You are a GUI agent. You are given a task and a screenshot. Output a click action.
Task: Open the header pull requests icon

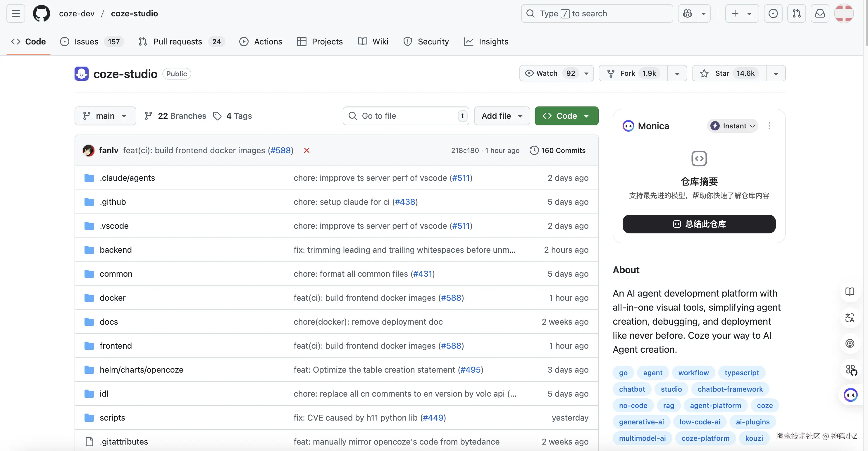click(796, 13)
